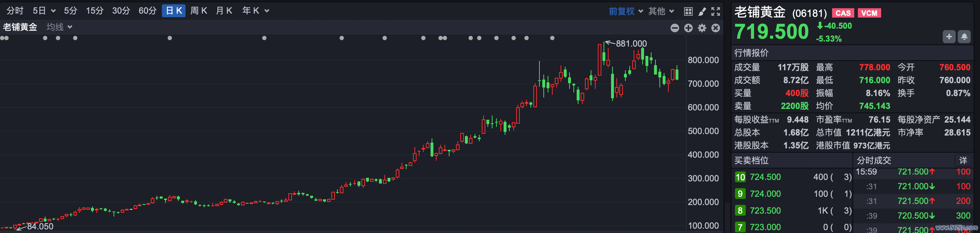Click the 详 details button
This screenshot has height=233, width=980.
tap(963, 160)
